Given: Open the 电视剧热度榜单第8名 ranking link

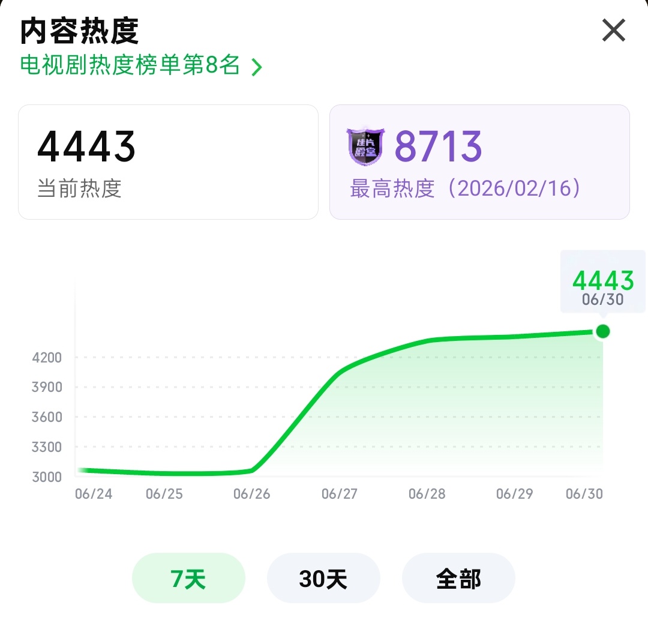Looking at the screenshot, I should coord(142,65).
